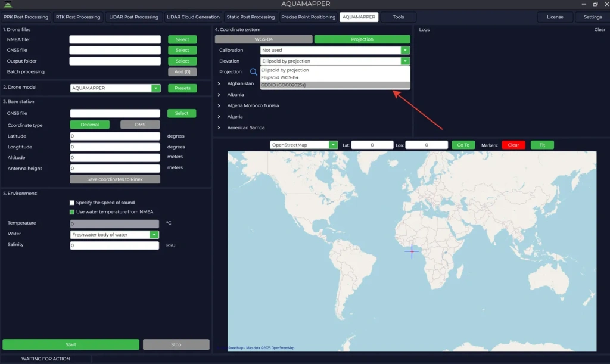This screenshot has height=364, width=610.
Task: Expand the Algeria Morocco Tunisia entry
Action: click(218, 105)
